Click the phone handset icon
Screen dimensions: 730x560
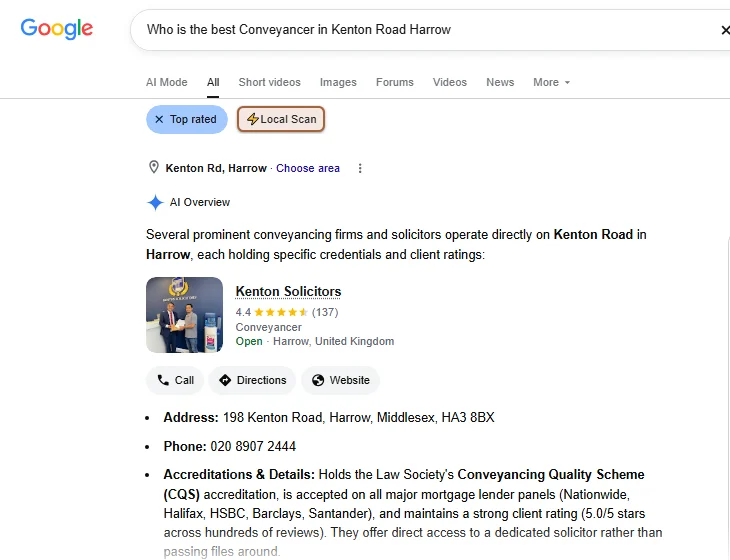[x=163, y=380]
